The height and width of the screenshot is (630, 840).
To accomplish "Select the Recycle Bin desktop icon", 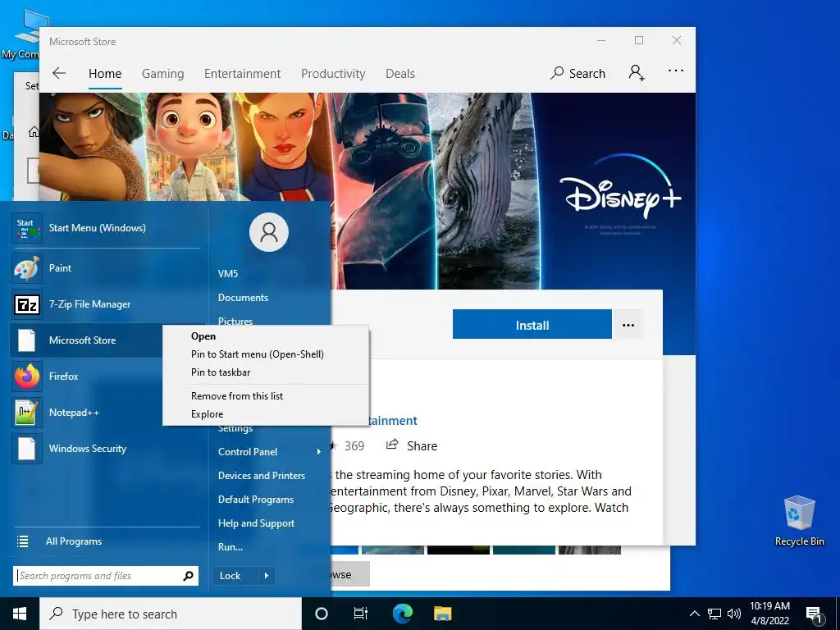I will (x=799, y=521).
